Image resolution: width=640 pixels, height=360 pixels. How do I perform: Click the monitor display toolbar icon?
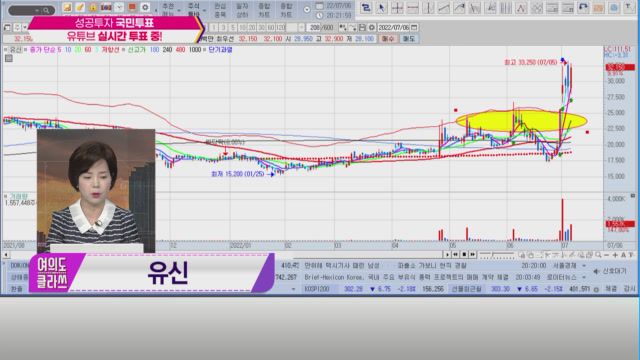[132, 7]
